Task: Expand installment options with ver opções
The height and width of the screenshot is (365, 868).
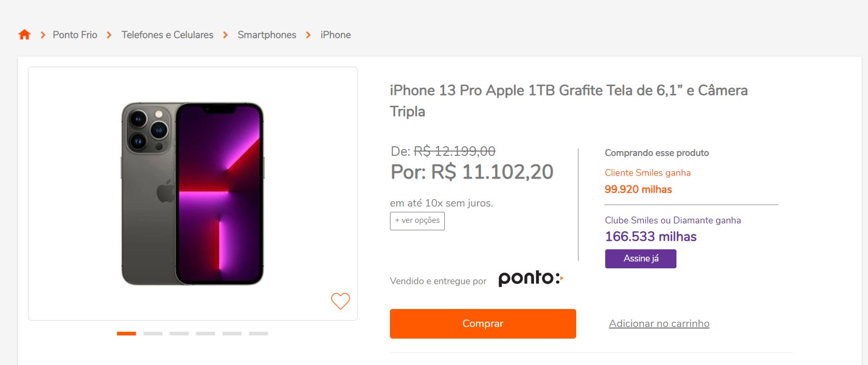Action: [x=417, y=221]
